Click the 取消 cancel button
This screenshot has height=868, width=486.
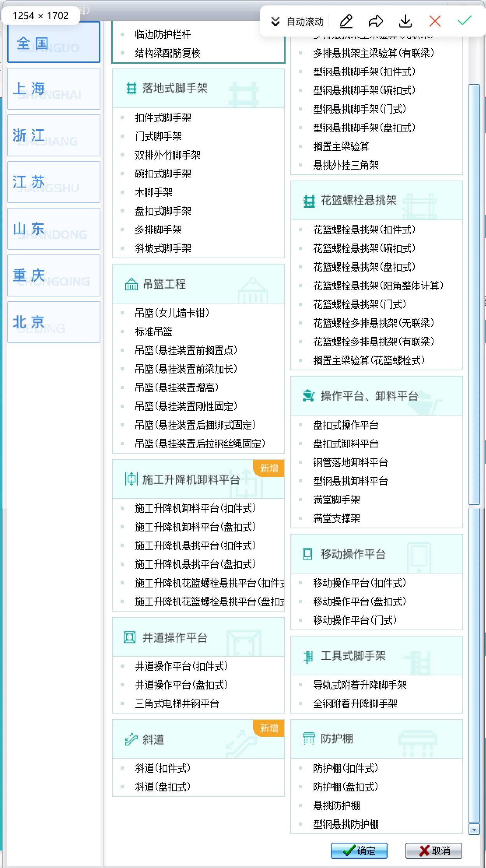click(434, 850)
